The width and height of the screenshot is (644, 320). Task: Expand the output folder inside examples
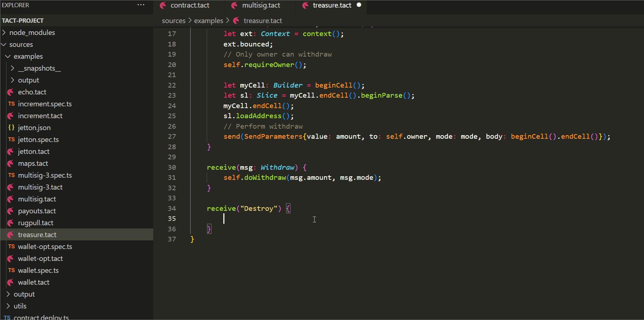click(x=13, y=80)
